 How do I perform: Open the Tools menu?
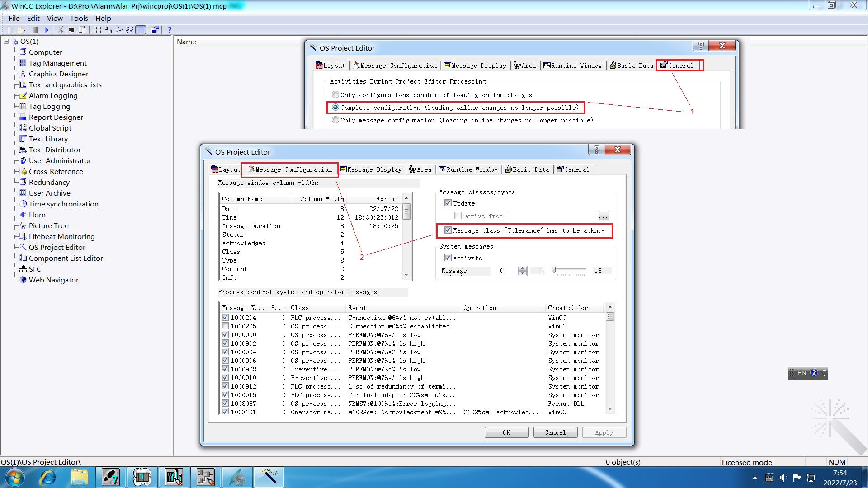(79, 18)
